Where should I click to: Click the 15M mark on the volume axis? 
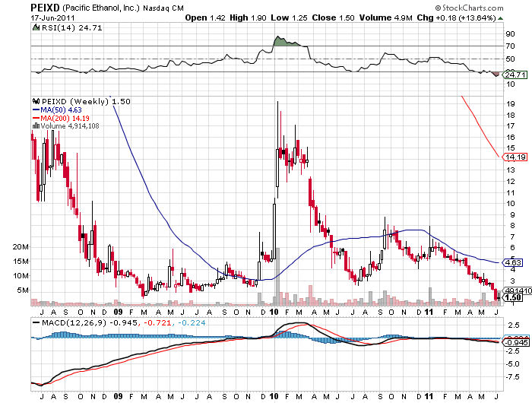[21, 261]
